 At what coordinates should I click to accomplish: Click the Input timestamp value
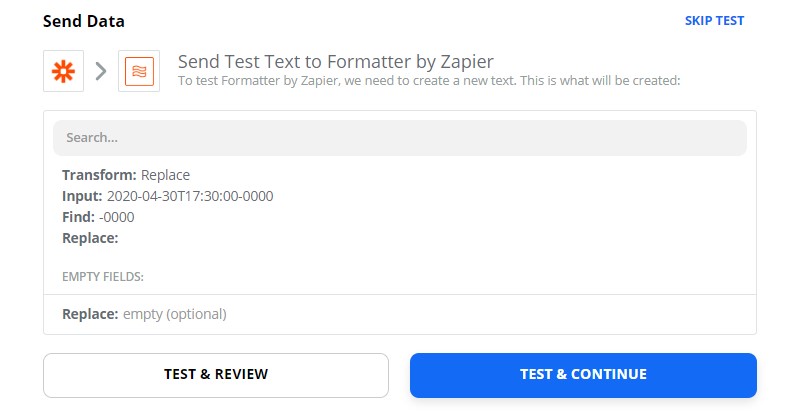190,196
